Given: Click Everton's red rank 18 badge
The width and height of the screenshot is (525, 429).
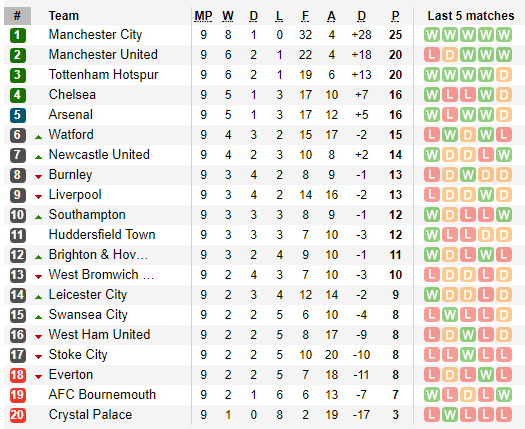Looking at the screenshot, I should (x=18, y=375).
